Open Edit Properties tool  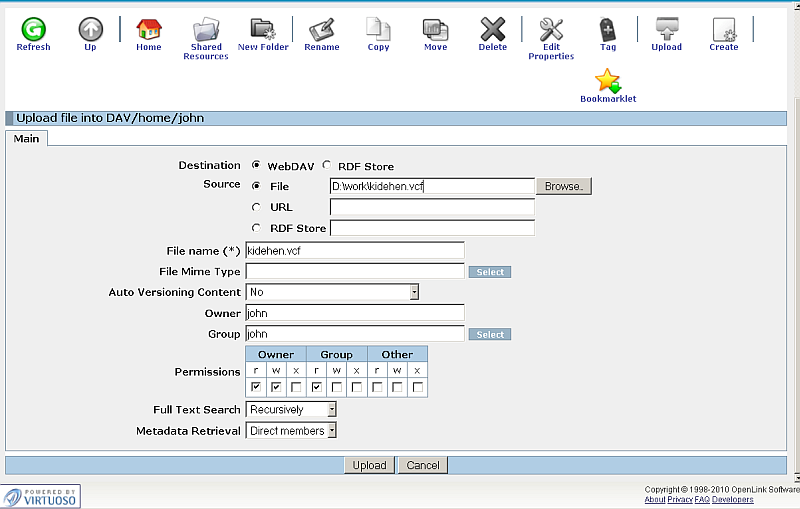point(551,30)
